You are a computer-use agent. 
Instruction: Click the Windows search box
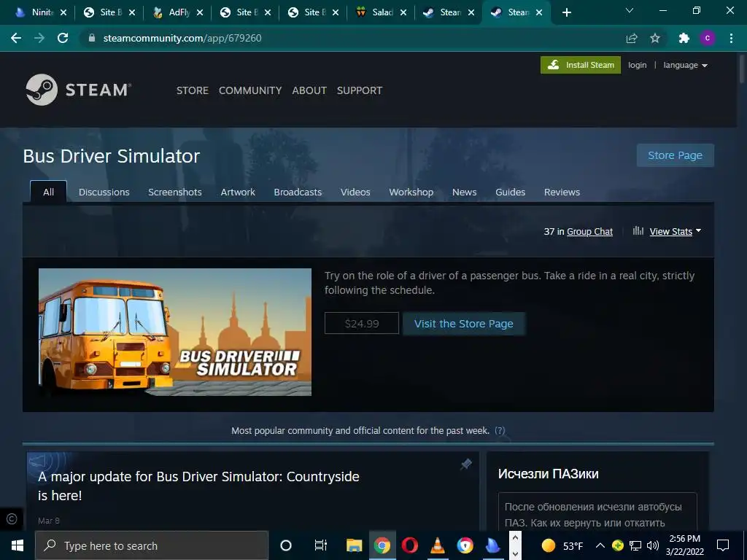coord(152,545)
